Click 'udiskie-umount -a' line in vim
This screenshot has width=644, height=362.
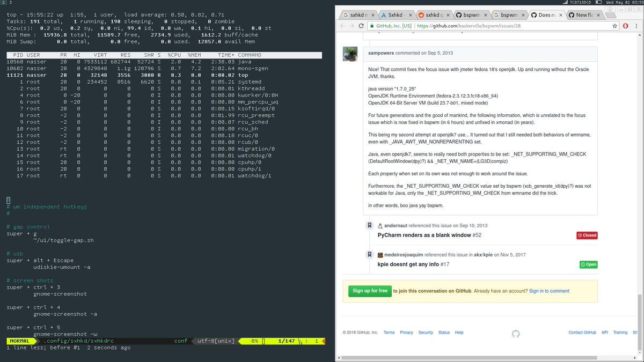(62, 267)
